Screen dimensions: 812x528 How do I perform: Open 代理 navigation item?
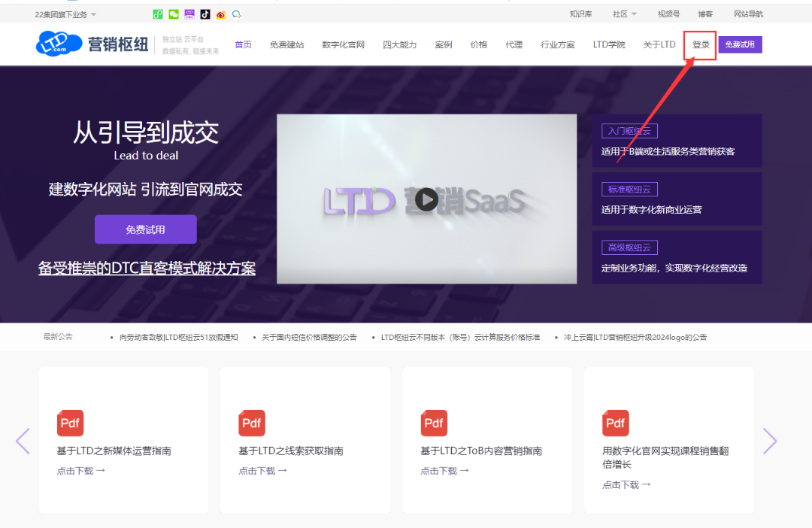tap(514, 44)
